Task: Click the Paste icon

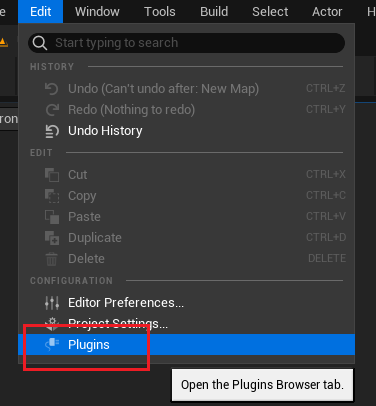Action: point(52,217)
